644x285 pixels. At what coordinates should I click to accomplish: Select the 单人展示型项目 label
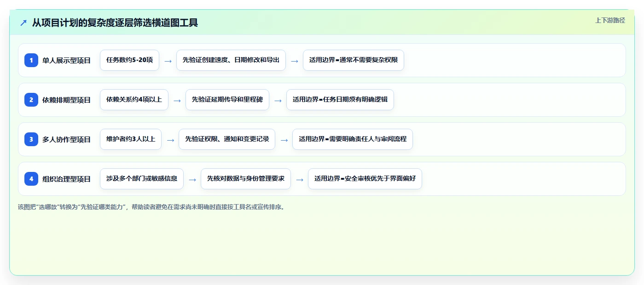67,60
